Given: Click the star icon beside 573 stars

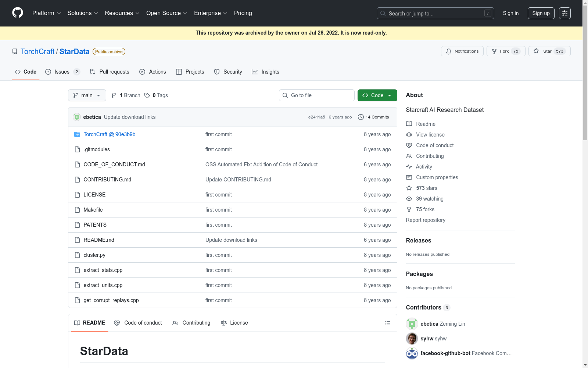Looking at the screenshot, I should pyautogui.click(x=409, y=188).
